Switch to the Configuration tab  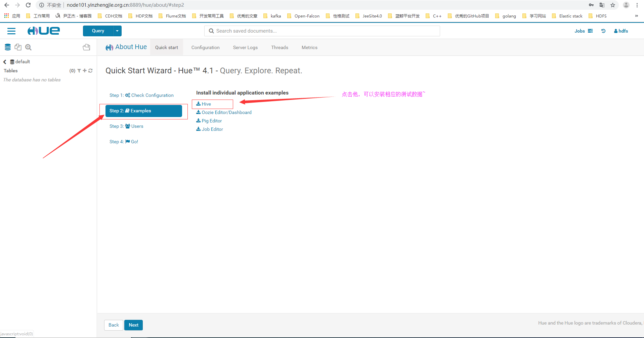pyautogui.click(x=205, y=47)
